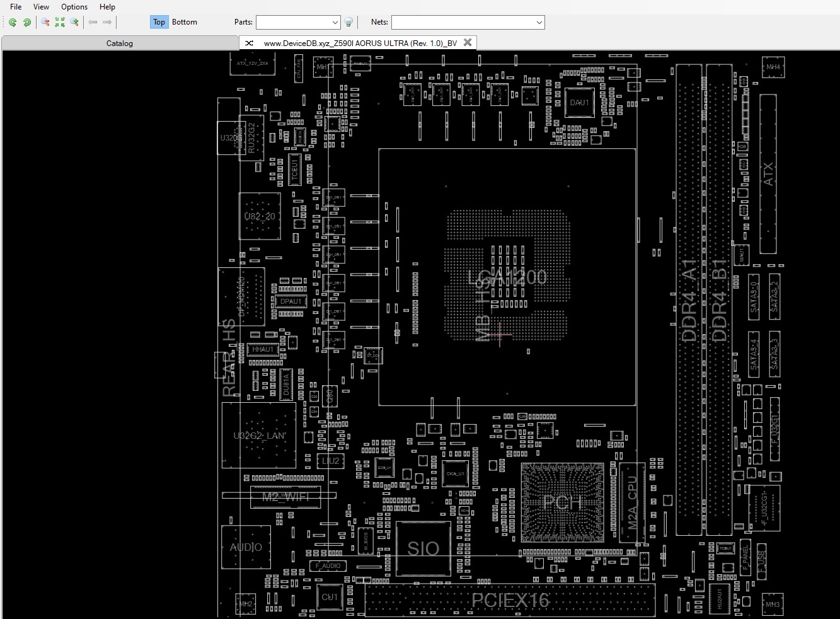
Task: Select the PCIEX16 slot
Action: click(x=510, y=600)
